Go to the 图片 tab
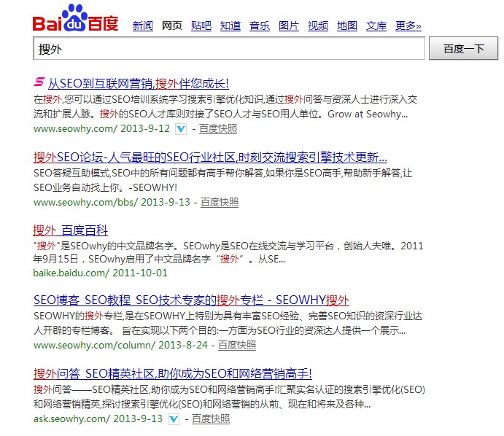504x436 pixels. [289, 26]
